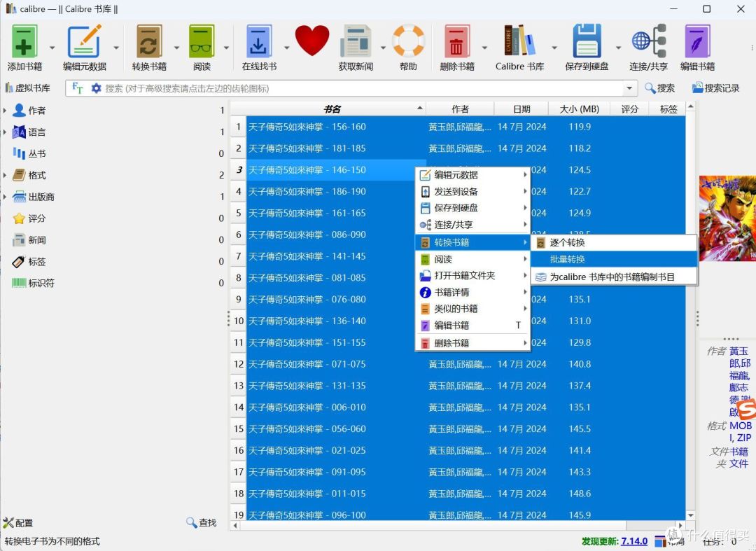Expand the 出版商 category in the tag browser
Image resolution: width=756 pixels, height=551 pixels.
pyautogui.click(x=4, y=197)
